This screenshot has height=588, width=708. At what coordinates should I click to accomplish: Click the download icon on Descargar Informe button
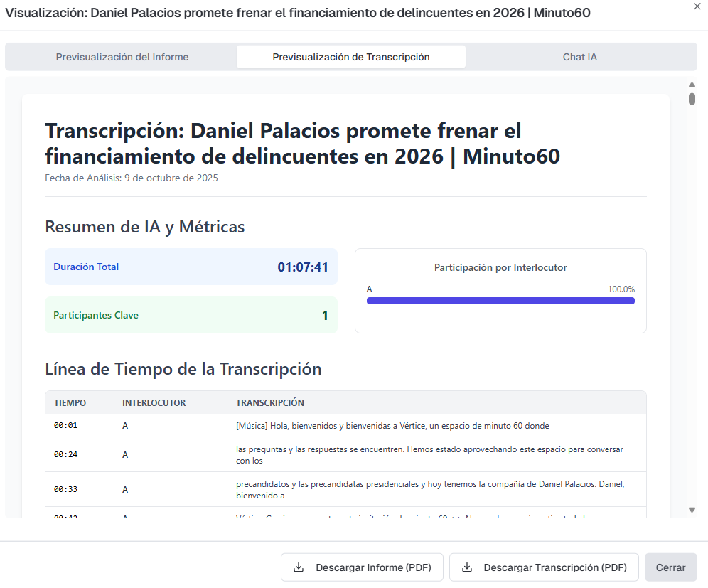pyautogui.click(x=299, y=567)
